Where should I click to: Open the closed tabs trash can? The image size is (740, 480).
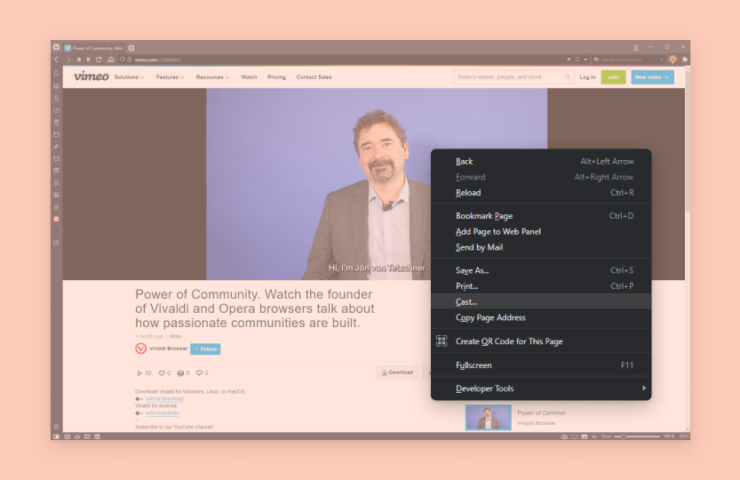point(636,48)
